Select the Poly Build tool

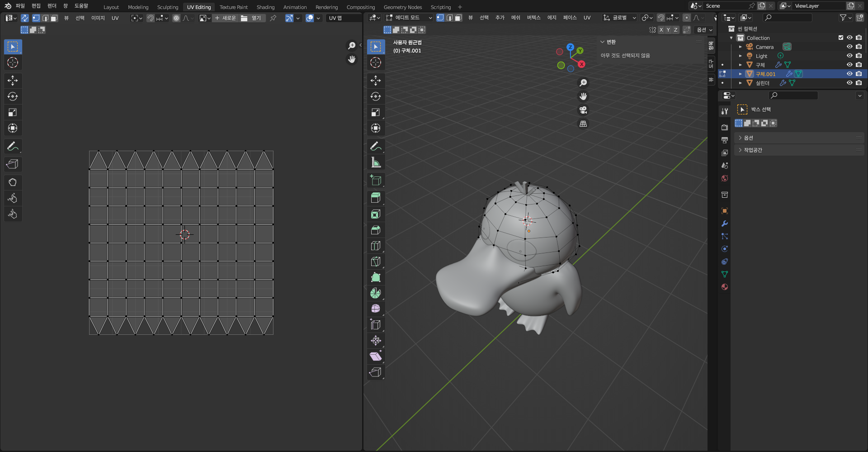(376, 277)
